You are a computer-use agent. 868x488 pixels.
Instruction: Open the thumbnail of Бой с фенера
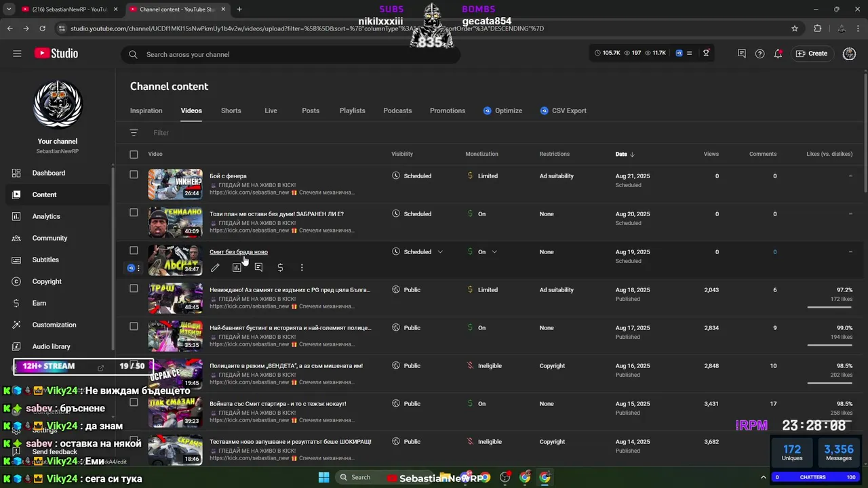[x=175, y=184]
